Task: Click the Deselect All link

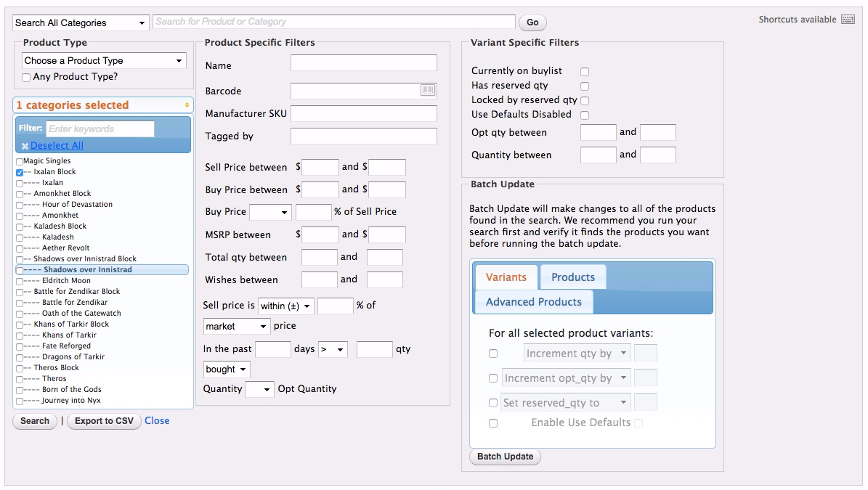Action: 57,145
